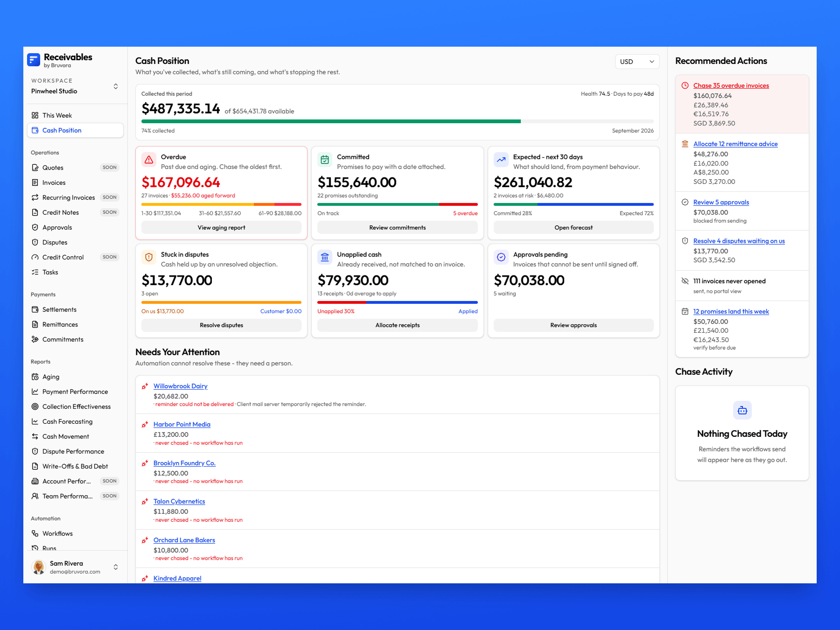Click the shield icon beside Resolve 4 disputes
Screen dimensions: 840x630
685,241
